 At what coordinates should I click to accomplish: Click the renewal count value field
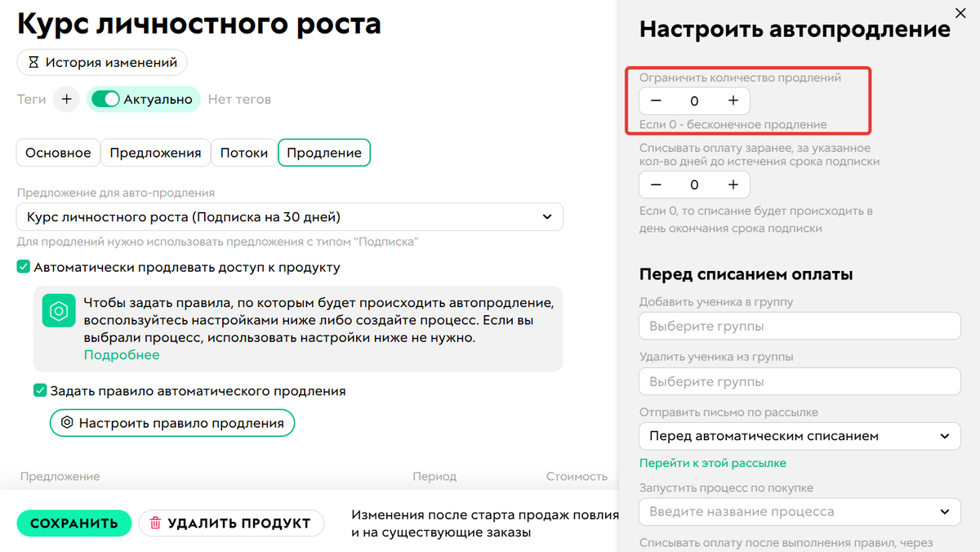(x=694, y=101)
